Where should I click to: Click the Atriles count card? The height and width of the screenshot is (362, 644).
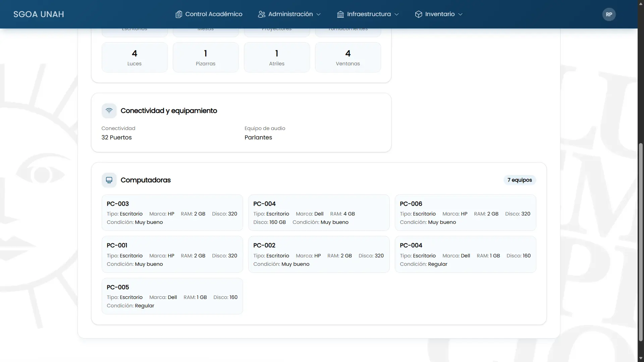277,57
